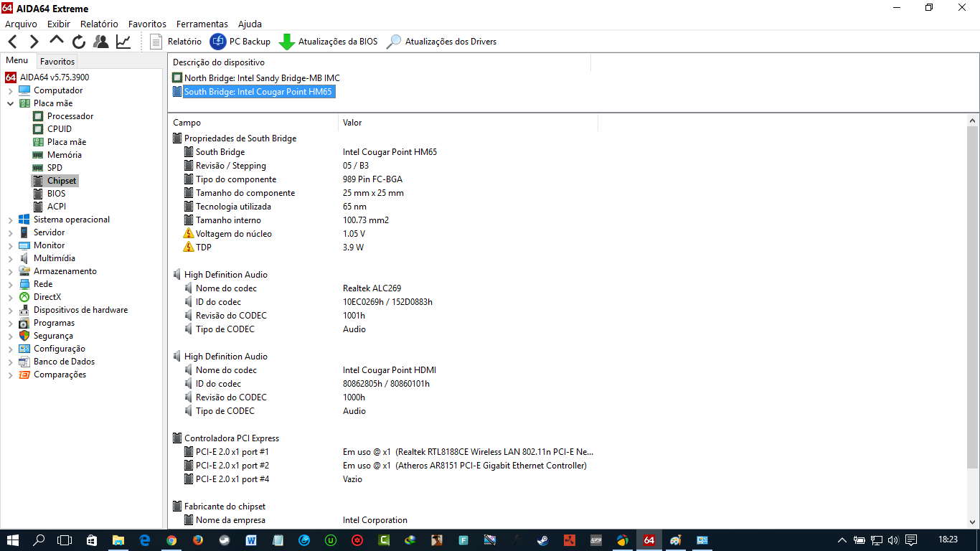This screenshot has width=980, height=551.
Task: Click the Realtek ALC269 codec value
Action: 372,288
